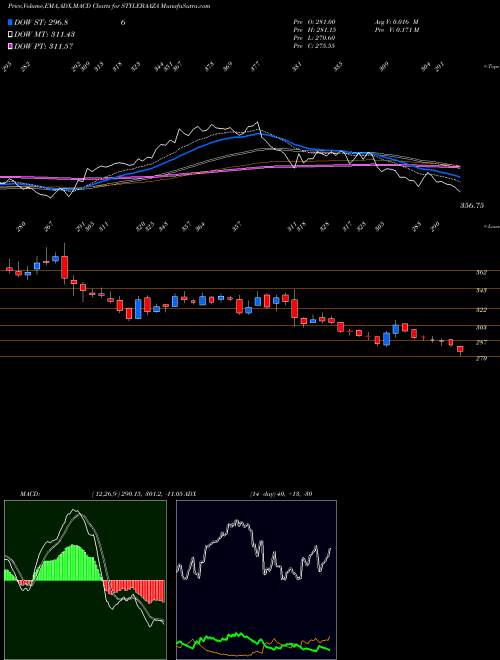Click the 'Pre O: 281.00' open value
Image resolution: width=500 pixels, height=660 pixels.
314,22
